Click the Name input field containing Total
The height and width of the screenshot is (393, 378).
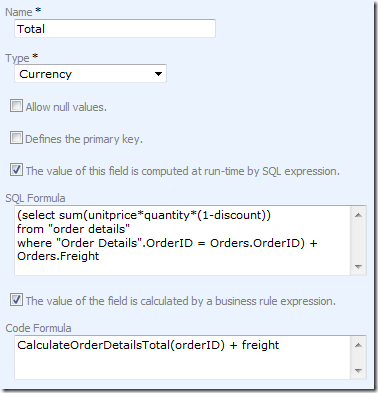pos(115,29)
